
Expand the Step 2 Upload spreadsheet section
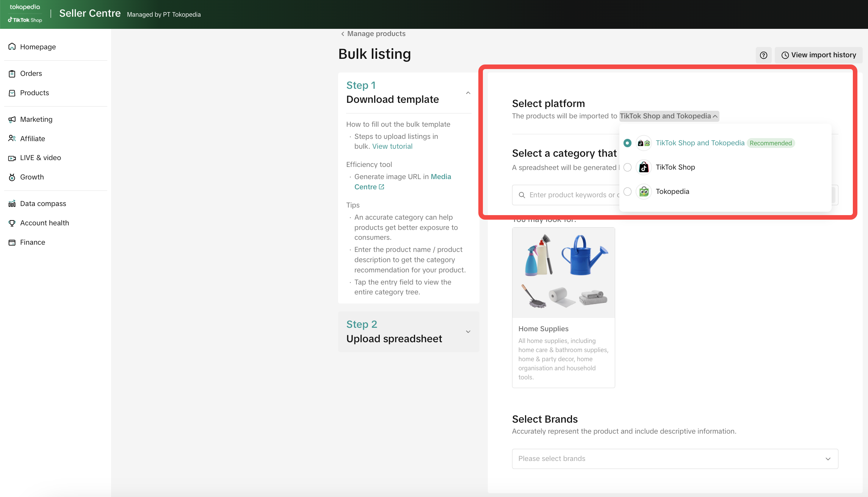pyautogui.click(x=468, y=332)
